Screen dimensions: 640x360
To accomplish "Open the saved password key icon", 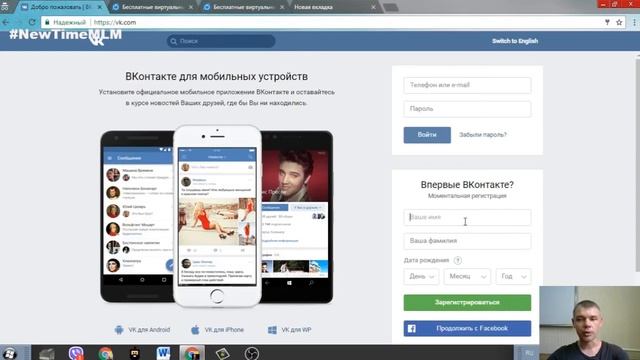I will 607,22.
